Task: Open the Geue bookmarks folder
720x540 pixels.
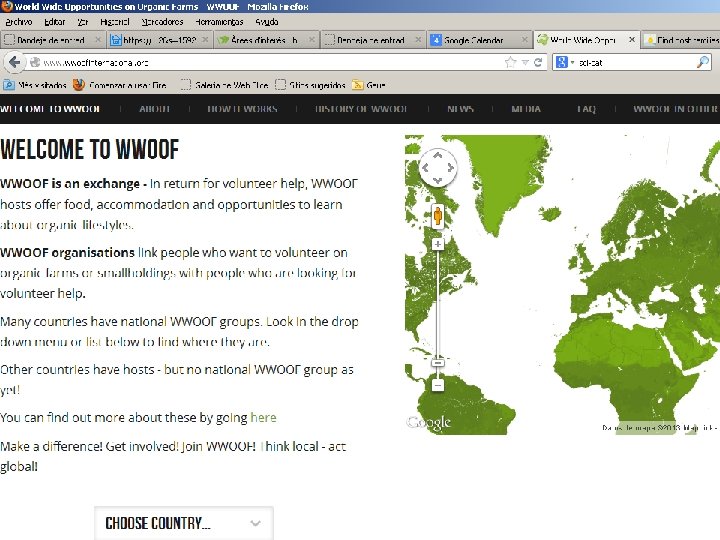Action: 369,85
